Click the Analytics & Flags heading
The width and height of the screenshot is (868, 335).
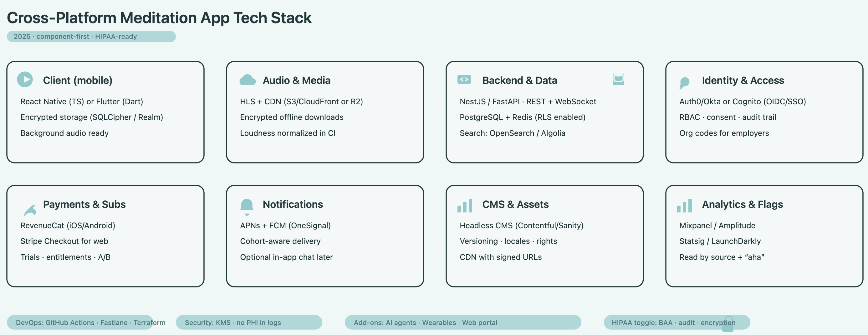point(742,204)
